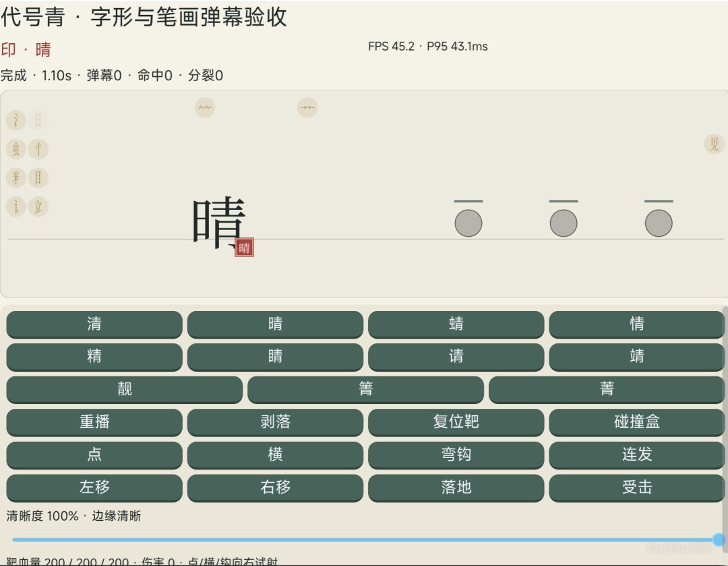Click the 立 stand radical token
Viewport: 728px width, 566px height.
pyautogui.click(x=38, y=206)
